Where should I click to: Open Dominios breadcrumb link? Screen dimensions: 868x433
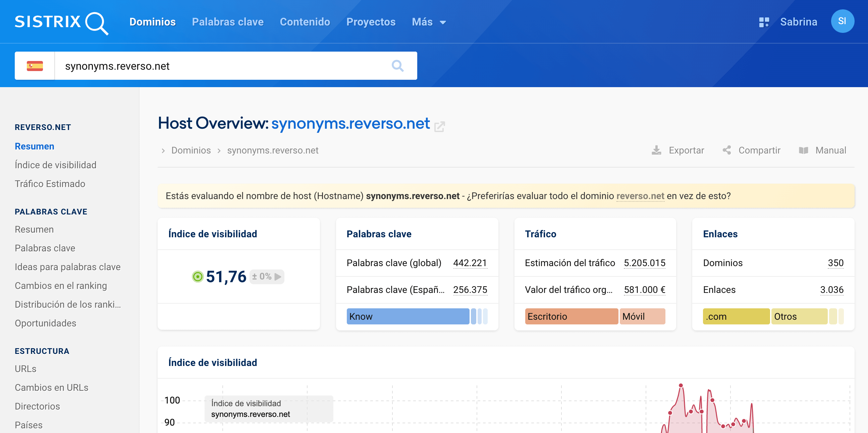pos(191,150)
